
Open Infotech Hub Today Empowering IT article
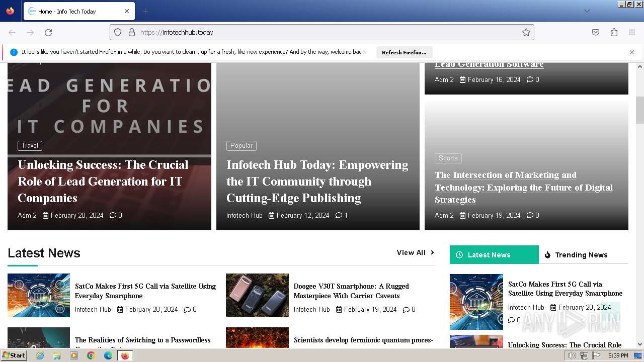317,182
